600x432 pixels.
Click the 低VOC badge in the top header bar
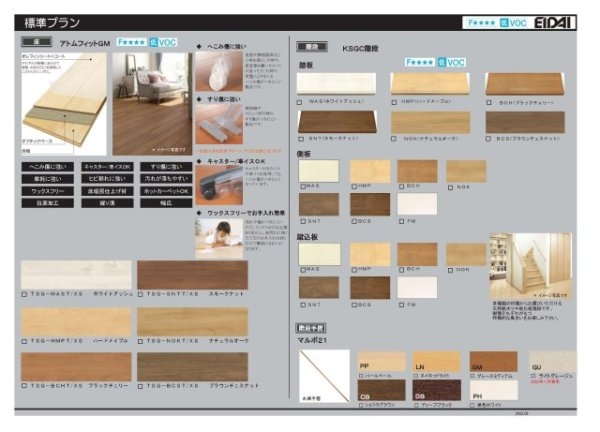(x=514, y=23)
